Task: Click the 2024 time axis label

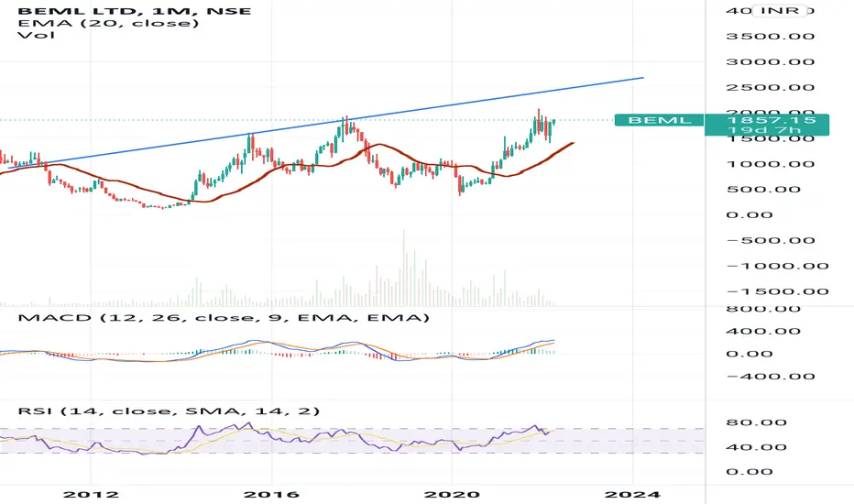Action: tap(632, 494)
